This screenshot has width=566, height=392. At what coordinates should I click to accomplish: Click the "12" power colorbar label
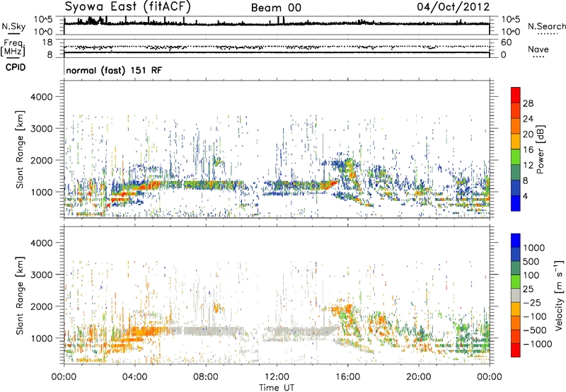point(528,166)
